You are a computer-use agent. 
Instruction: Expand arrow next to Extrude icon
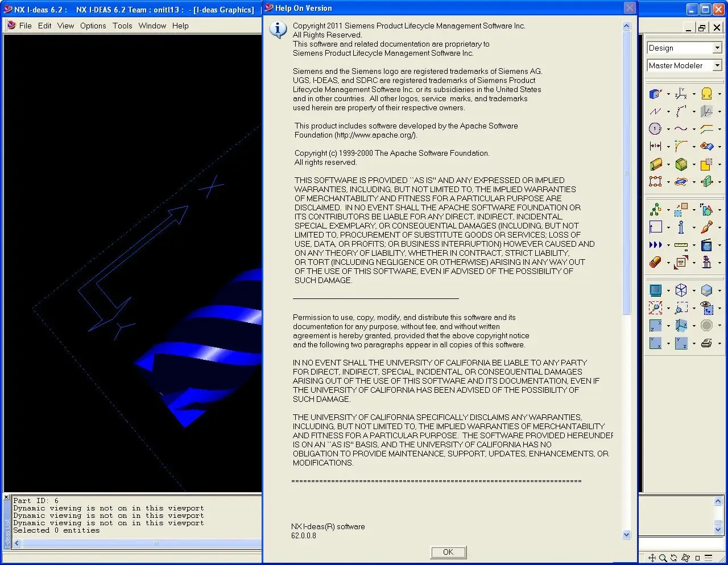[668, 165]
